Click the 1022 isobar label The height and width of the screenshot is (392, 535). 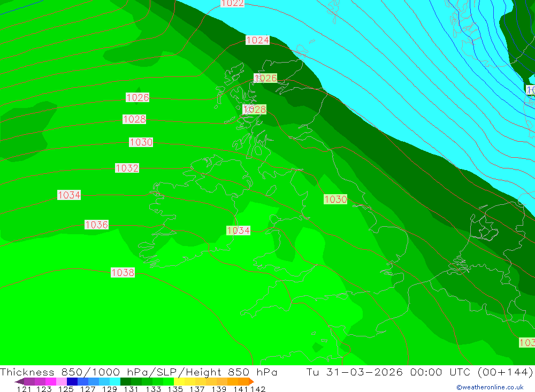click(232, 3)
